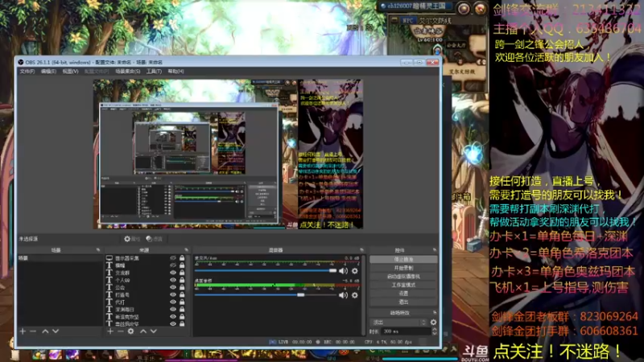Mute the 麦克风/Aux channel speaker icon

click(343, 271)
